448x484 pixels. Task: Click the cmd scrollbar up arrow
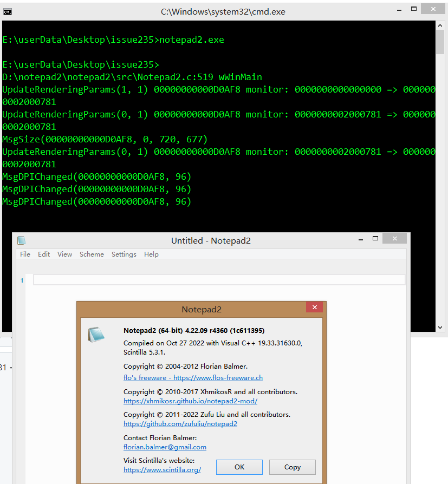(x=440, y=25)
